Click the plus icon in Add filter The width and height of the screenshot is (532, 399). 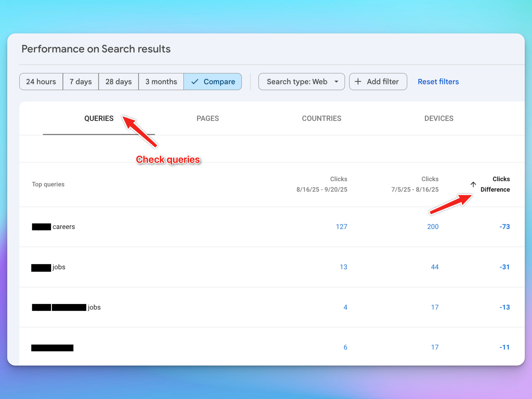point(358,82)
